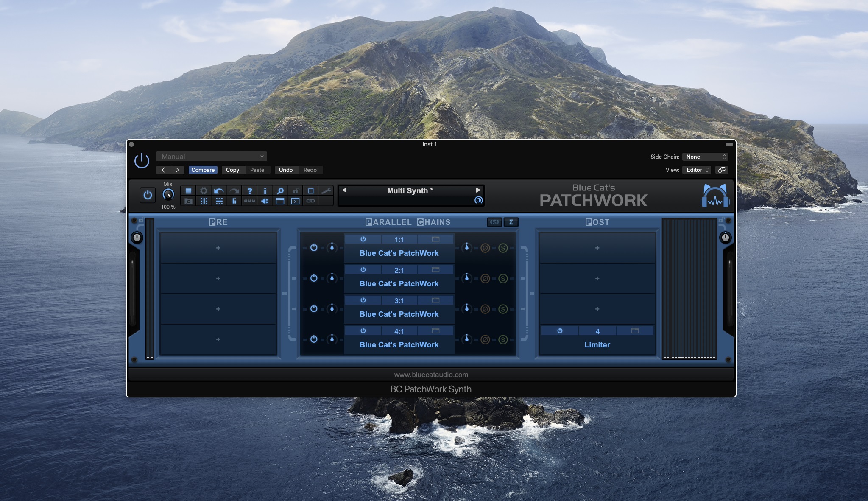Open plug-in menu for slot 3:1

coord(399,314)
